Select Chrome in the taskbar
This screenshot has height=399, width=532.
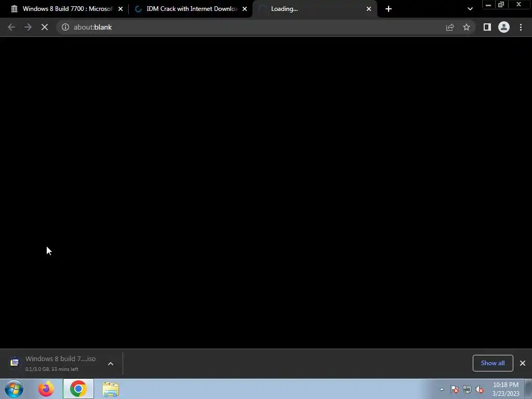click(78, 389)
